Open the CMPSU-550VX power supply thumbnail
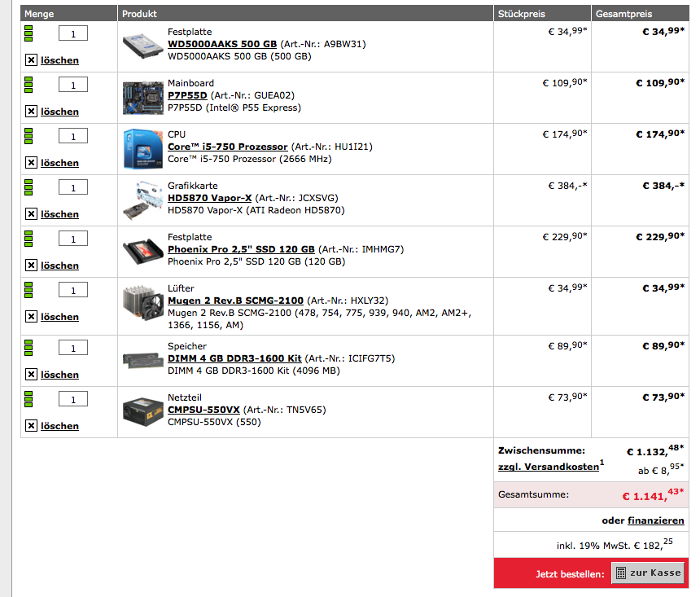The width and height of the screenshot is (700, 597). click(143, 412)
